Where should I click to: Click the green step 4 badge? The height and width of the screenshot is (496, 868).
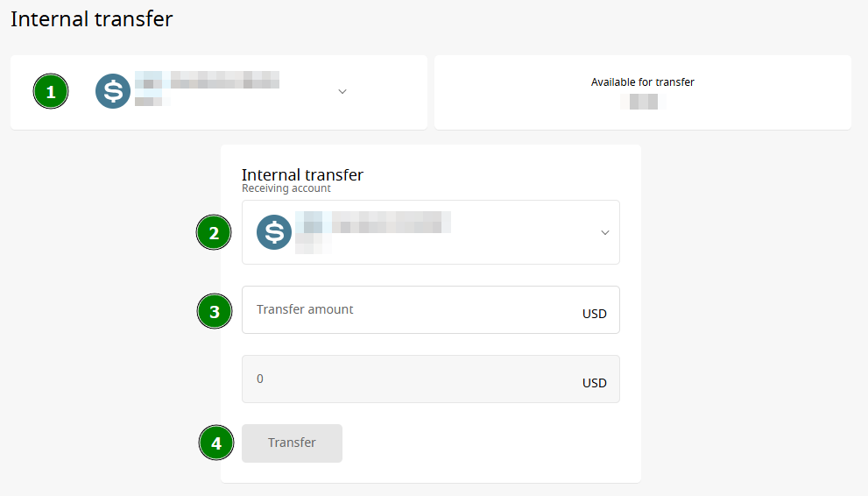(216, 443)
